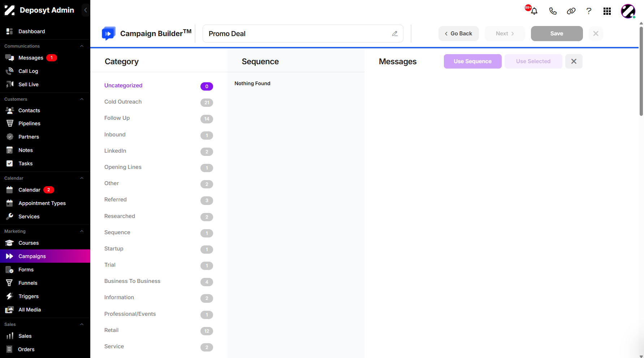
Task: Click Go Back button
Action: (x=458, y=34)
